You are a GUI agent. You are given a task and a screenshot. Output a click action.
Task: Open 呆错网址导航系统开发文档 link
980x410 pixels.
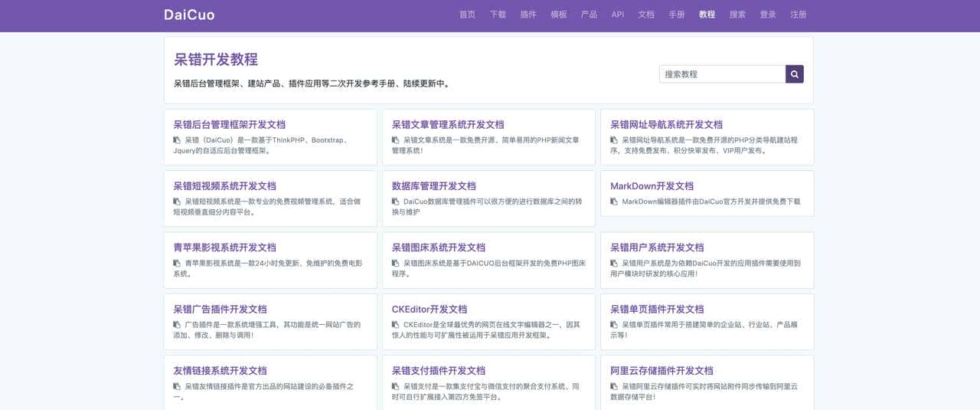pos(666,124)
